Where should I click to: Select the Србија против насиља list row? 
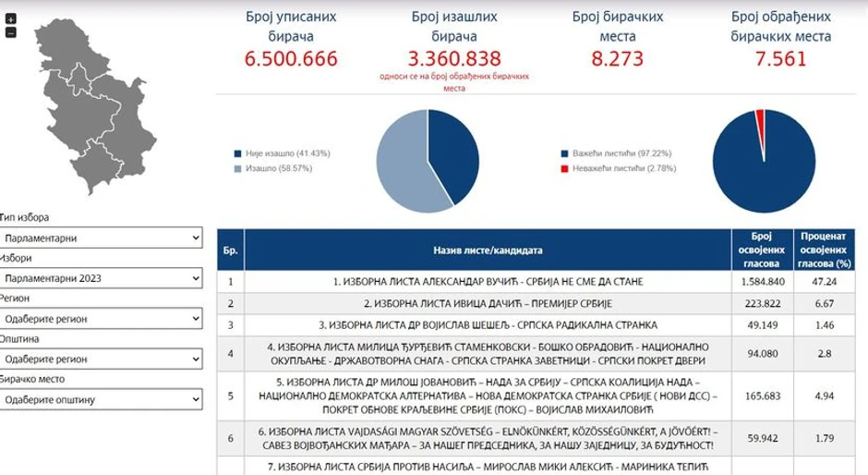click(x=536, y=466)
